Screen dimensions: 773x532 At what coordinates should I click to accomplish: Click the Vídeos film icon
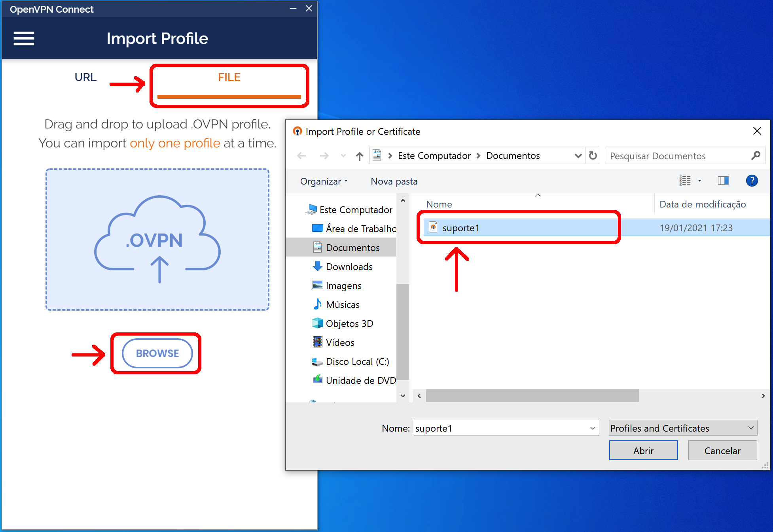[317, 342]
